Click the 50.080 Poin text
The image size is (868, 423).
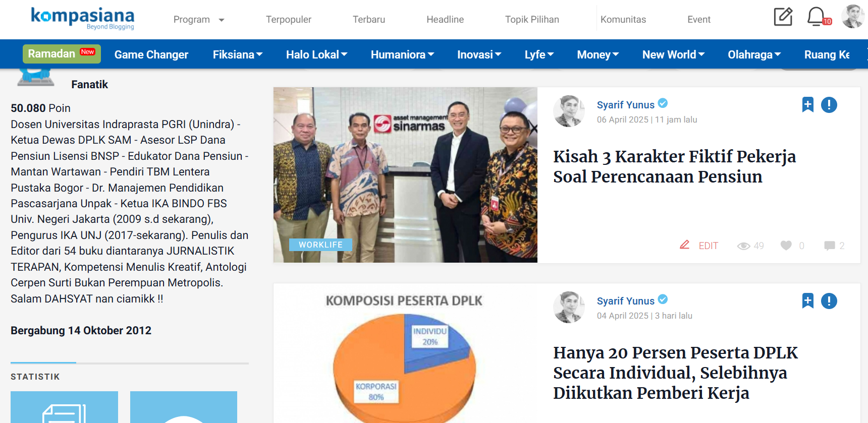[40, 108]
